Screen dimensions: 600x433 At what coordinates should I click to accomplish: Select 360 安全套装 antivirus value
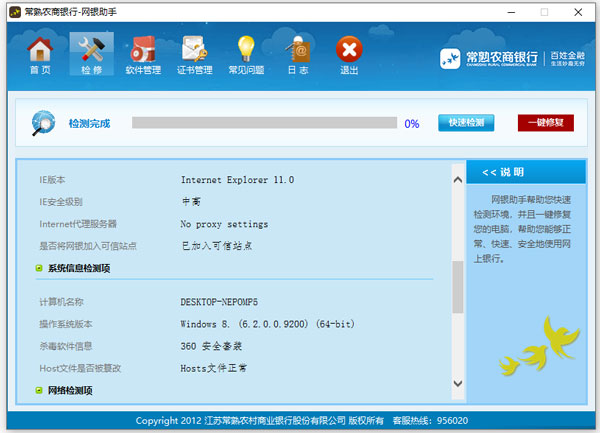211,346
